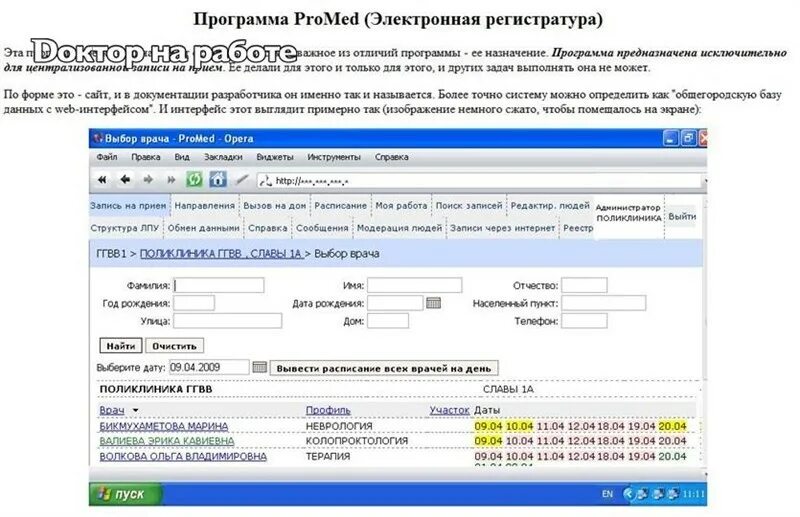Click the Opera fast-forward icon
The image size is (800, 517).
pos(171,180)
